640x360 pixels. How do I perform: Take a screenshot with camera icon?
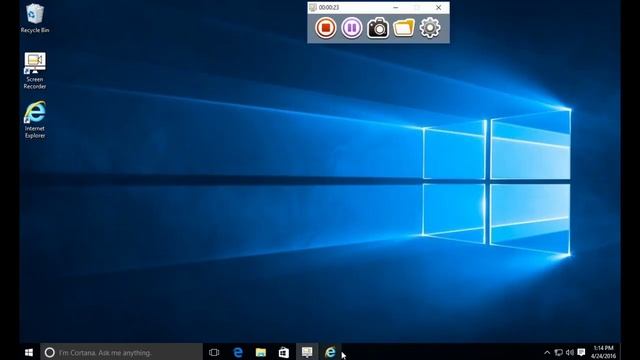pyautogui.click(x=378, y=28)
